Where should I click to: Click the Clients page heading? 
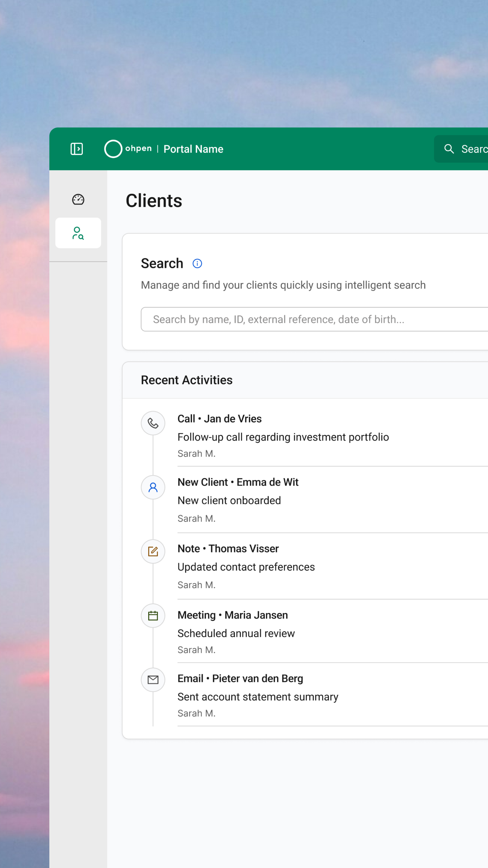[154, 201]
